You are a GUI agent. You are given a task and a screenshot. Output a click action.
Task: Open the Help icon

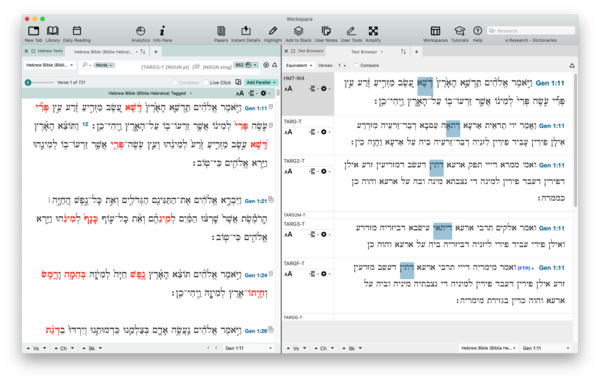coord(478,31)
